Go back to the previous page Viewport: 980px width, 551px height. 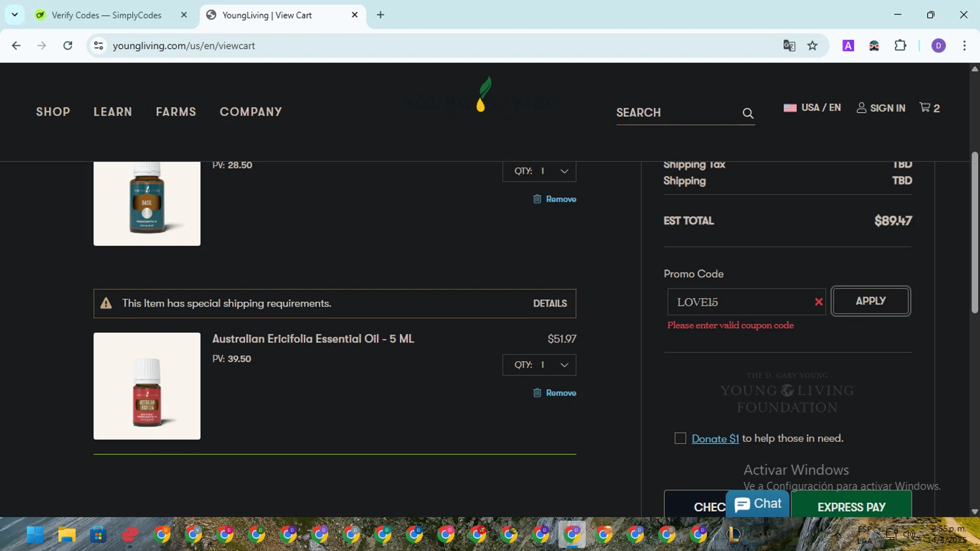(x=16, y=46)
